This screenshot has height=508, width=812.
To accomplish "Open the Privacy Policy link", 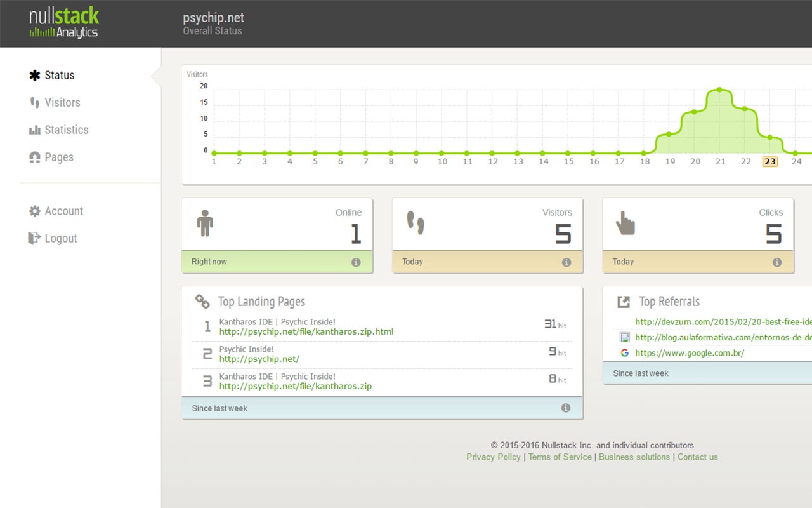I will pyautogui.click(x=493, y=457).
